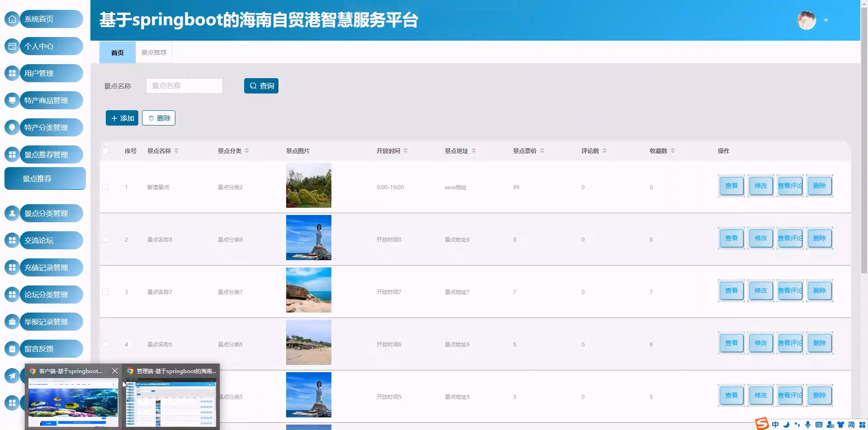The width and height of the screenshot is (868, 430).
Task: Open the 交流论坛 menu item
Action: click(51, 240)
